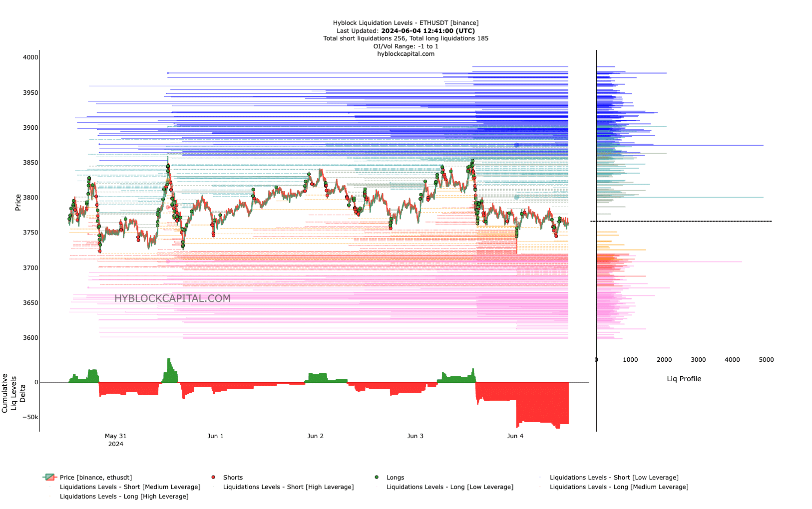Viewport: 812px width, 509px height.
Task: Toggle the Longs legend entry
Action: click(x=389, y=478)
